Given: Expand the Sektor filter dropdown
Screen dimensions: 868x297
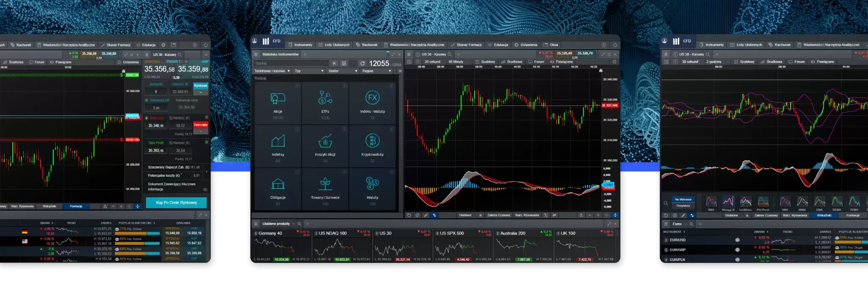Looking at the screenshot, I should point(342,71).
